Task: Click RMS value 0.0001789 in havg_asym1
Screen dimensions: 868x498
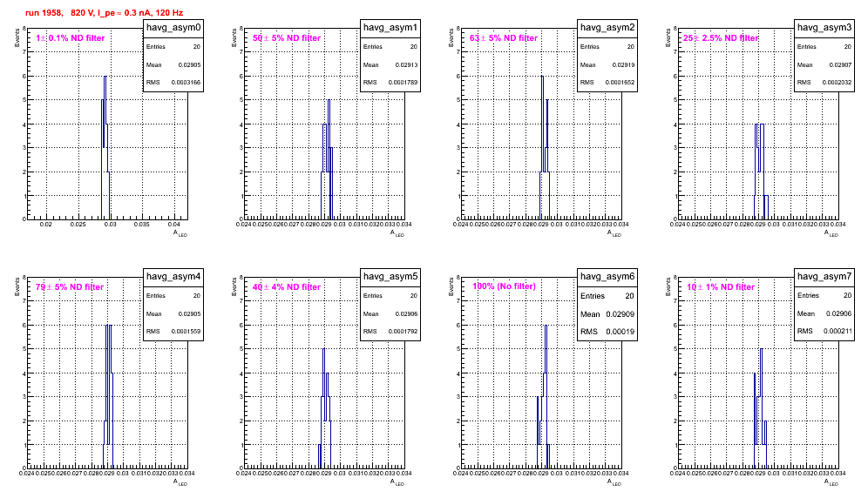Action: pyautogui.click(x=403, y=83)
